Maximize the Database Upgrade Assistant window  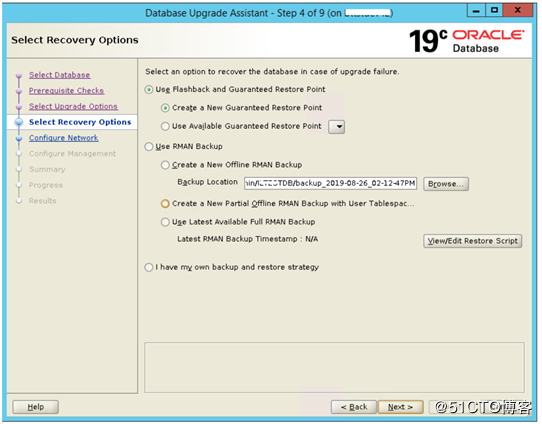pos(494,10)
